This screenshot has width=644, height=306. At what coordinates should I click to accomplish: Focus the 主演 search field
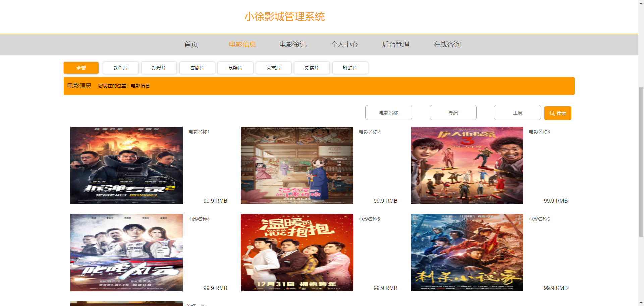click(x=518, y=113)
